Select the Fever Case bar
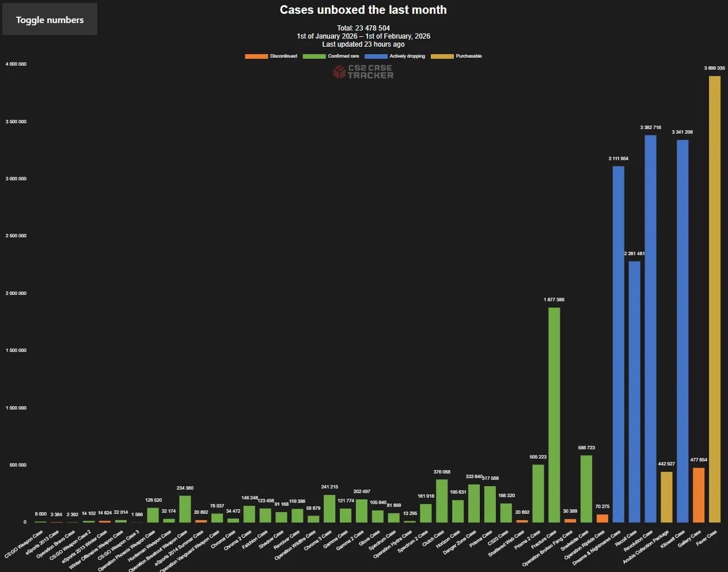The image size is (728, 572). 714,299
